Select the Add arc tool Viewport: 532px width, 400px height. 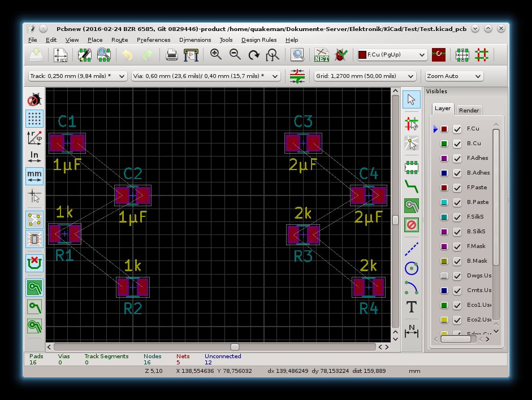(x=412, y=288)
